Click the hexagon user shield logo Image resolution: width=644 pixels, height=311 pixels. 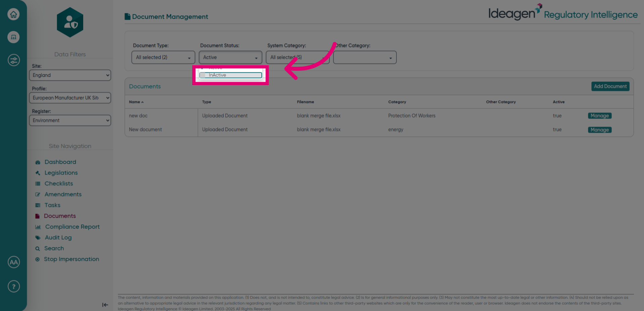point(70,22)
